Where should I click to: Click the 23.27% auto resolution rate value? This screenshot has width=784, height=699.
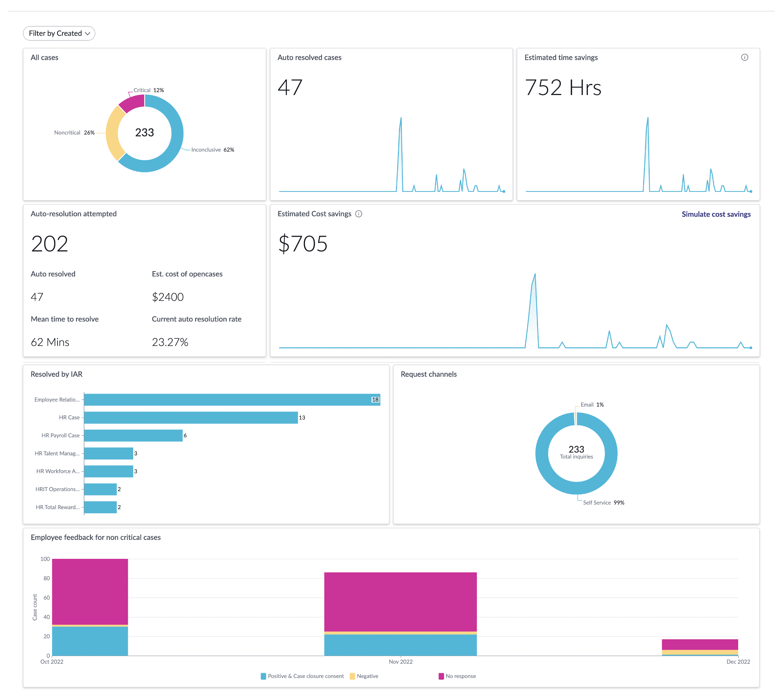[x=170, y=342]
